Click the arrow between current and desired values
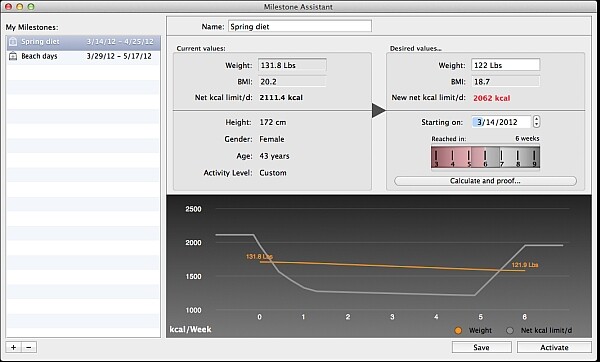Viewport: 600px width, 362px height. [379, 111]
